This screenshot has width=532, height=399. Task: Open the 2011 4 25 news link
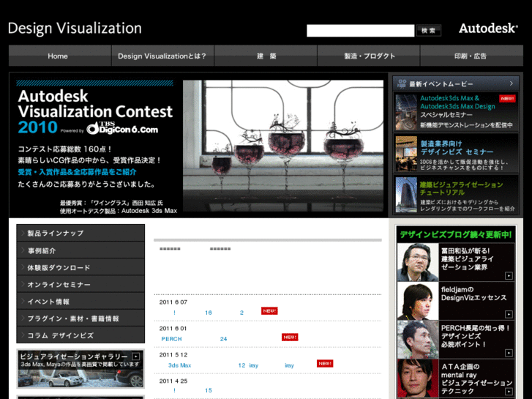coord(192,390)
